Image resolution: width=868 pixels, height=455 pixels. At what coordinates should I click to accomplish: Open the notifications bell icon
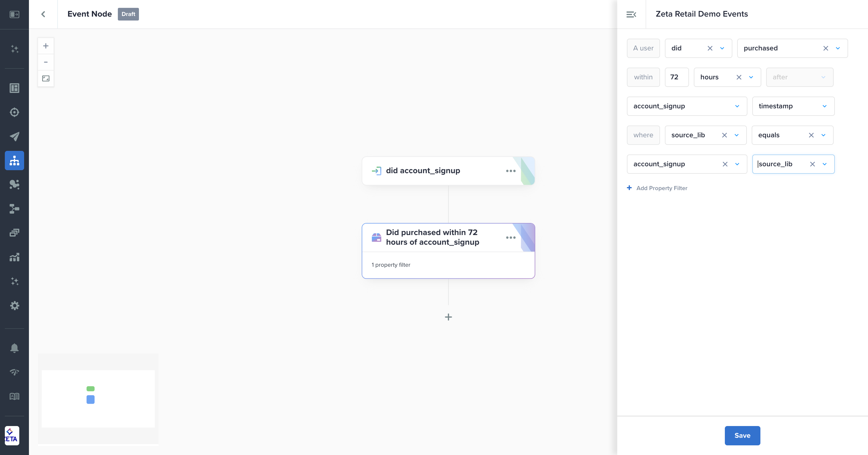(14, 348)
